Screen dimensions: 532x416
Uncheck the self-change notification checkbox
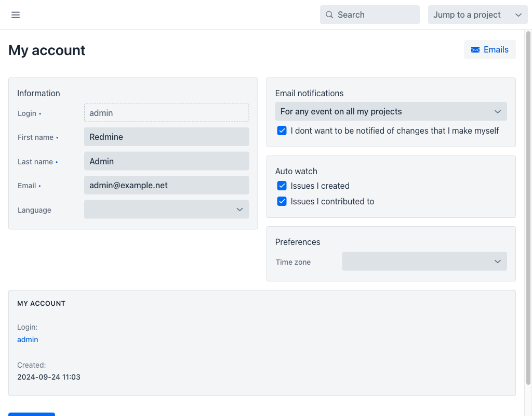click(282, 131)
